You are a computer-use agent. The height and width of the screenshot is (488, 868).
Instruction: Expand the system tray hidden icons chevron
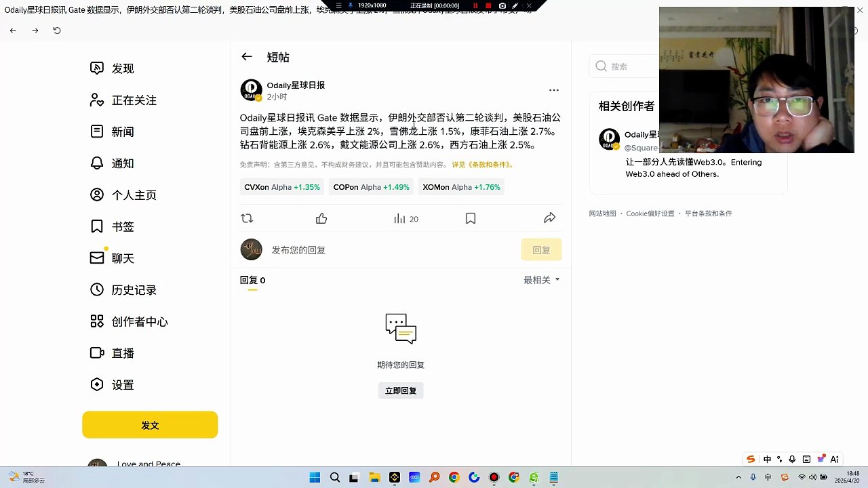tap(738, 478)
